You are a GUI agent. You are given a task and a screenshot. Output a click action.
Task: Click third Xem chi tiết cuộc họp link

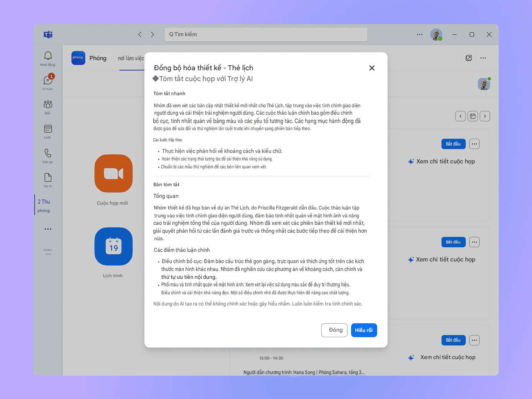[x=441, y=357]
